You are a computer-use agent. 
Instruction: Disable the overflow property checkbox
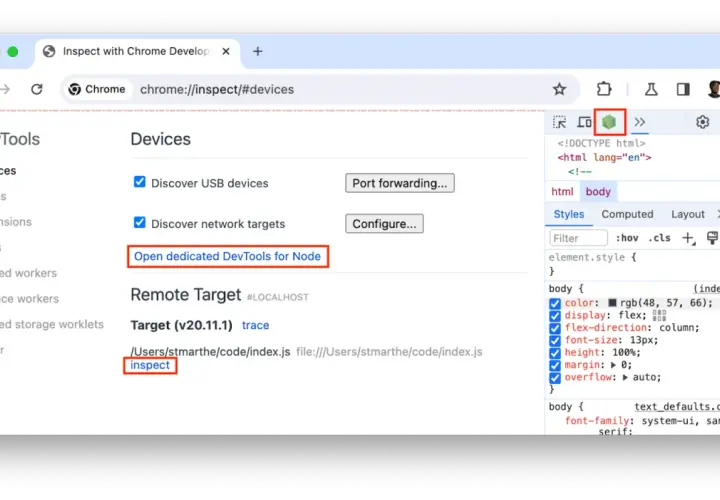[x=555, y=378]
